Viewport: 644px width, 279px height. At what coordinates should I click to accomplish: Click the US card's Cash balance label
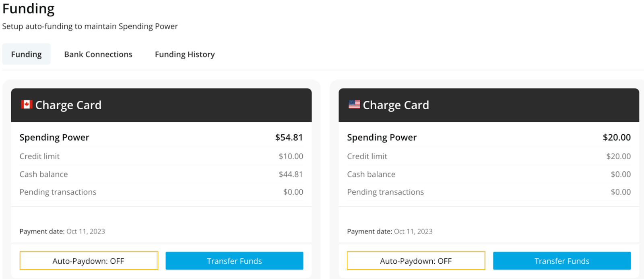point(371,174)
